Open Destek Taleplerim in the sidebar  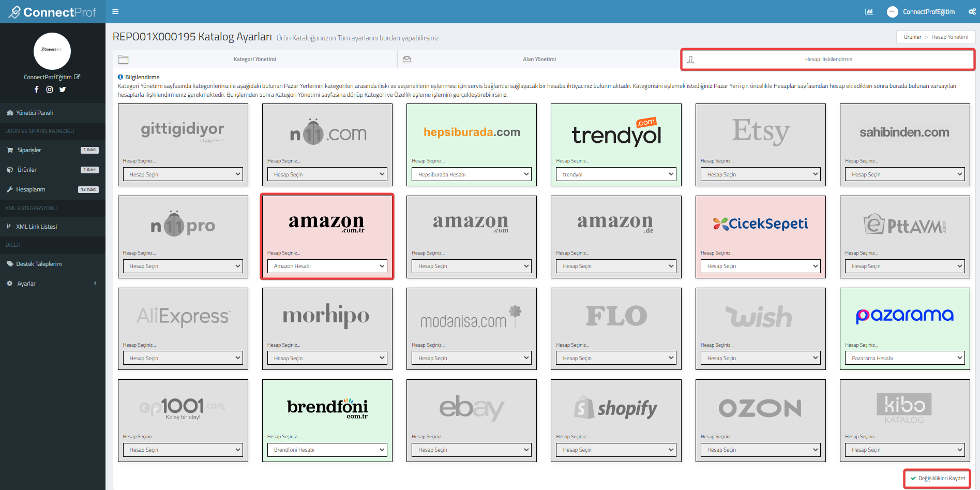point(53,264)
